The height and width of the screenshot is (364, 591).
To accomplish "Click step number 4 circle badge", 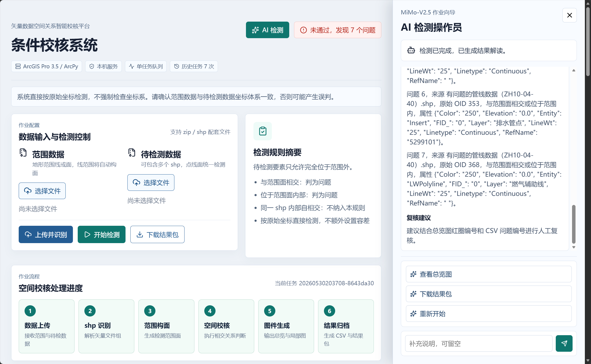I will coord(210,311).
